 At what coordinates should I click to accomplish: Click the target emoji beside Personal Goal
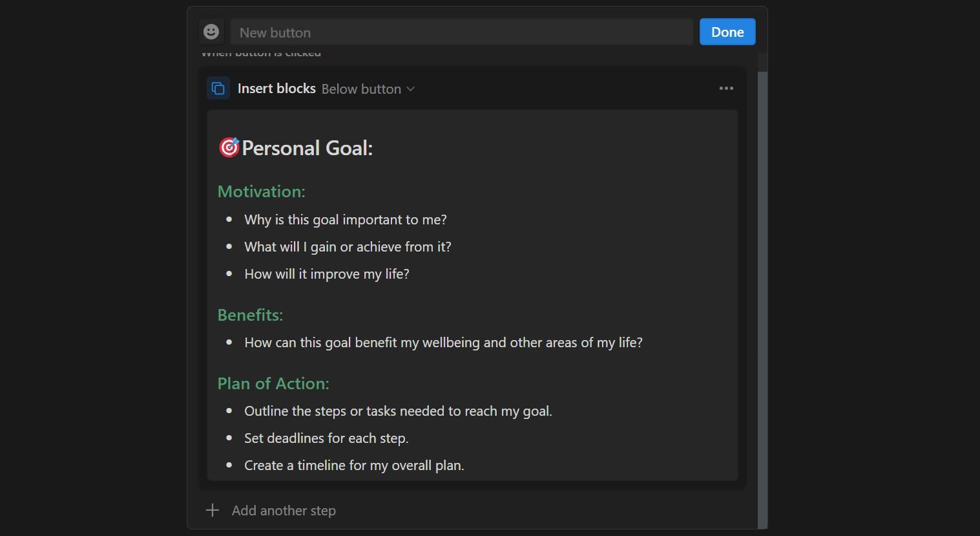tap(229, 147)
